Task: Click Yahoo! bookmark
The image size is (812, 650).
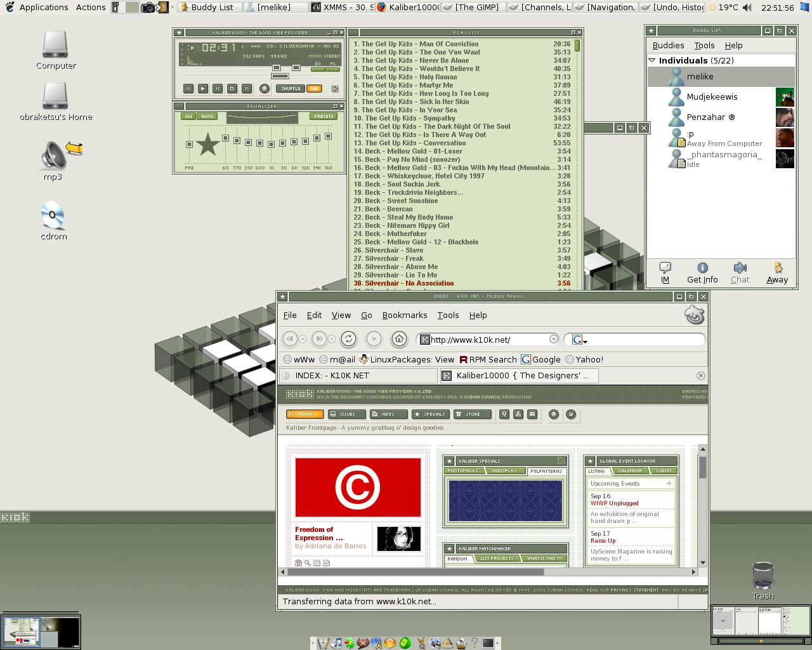Action: (584, 359)
